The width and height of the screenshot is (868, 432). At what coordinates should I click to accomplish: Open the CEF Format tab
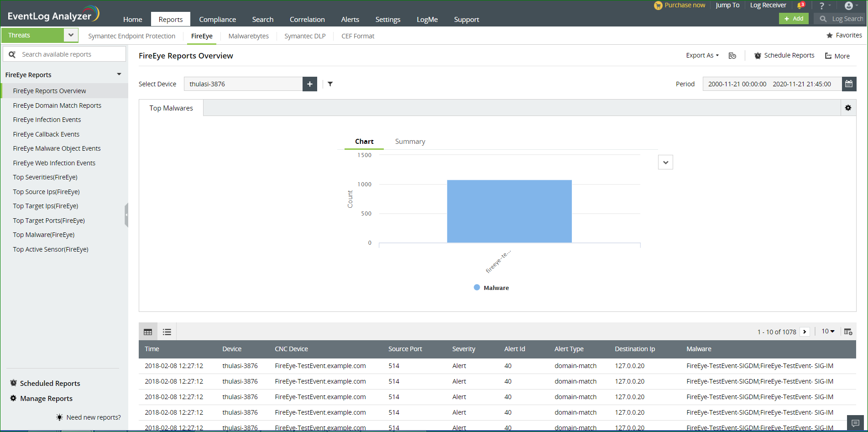(358, 36)
